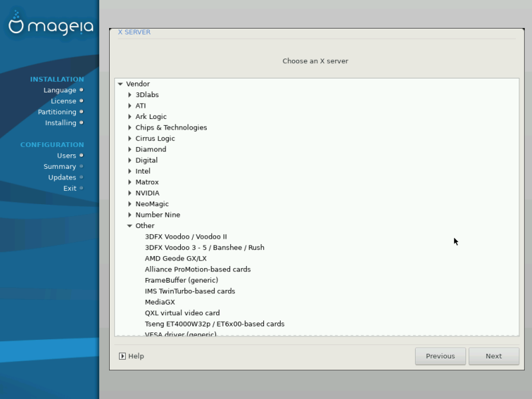The image size is (532, 399).
Task: Go back with the Previous button
Action: coord(440,356)
